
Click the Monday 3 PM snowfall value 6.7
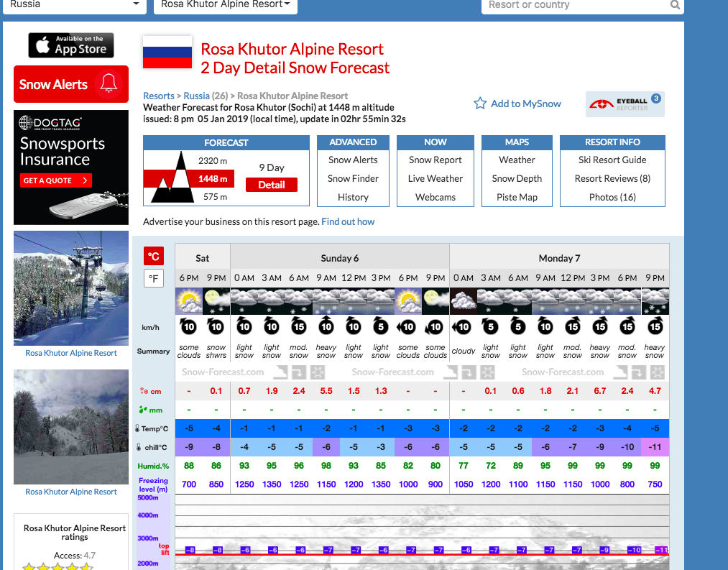[x=600, y=391]
